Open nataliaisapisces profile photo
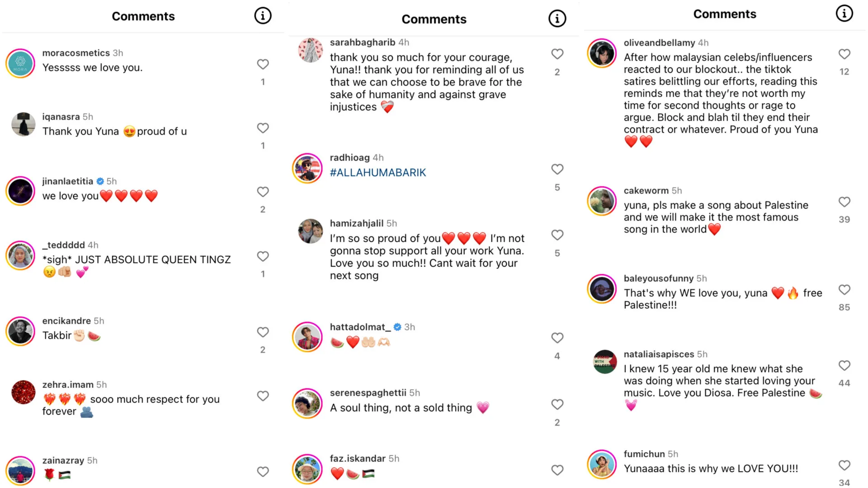868x488 pixels. tap(604, 361)
